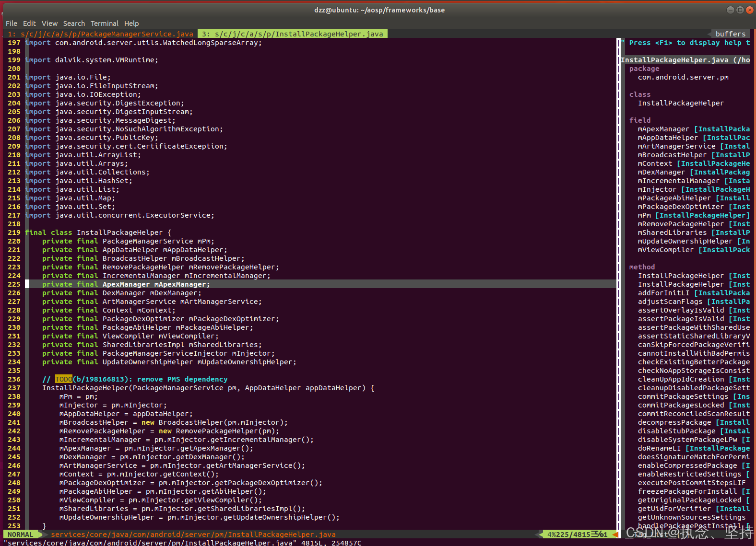
Task: Maximize the terminal window
Action: [x=740, y=10]
